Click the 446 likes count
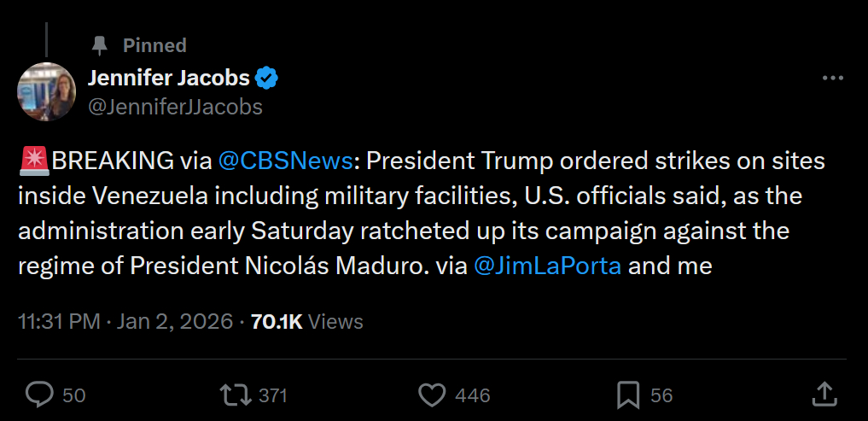 pos(473,395)
